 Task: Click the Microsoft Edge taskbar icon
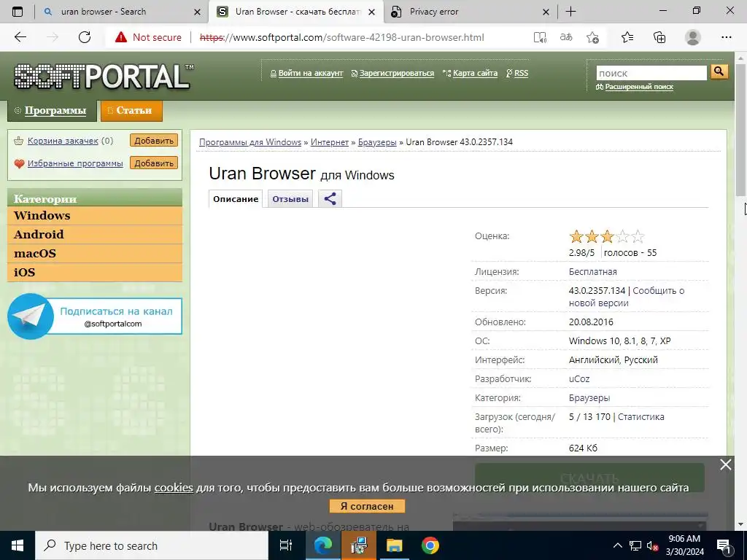[322, 545]
